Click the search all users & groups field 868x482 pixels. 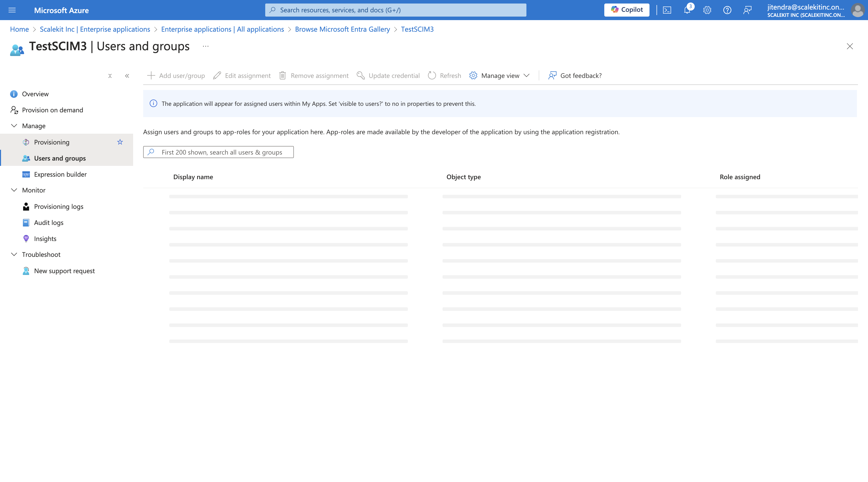218,152
